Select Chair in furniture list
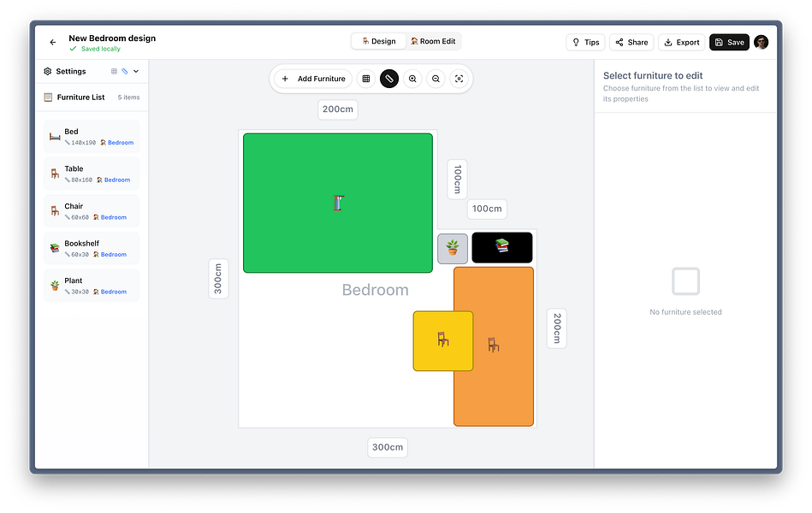812x513 pixels. [92, 211]
